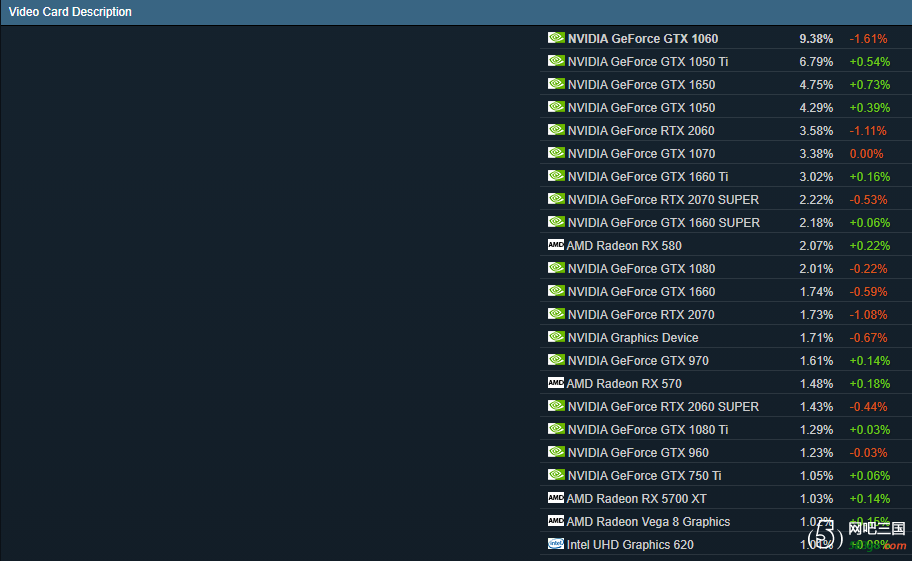Click the +0.73% change value
Image resolution: width=912 pixels, height=561 pixels.
coord(870,85)
